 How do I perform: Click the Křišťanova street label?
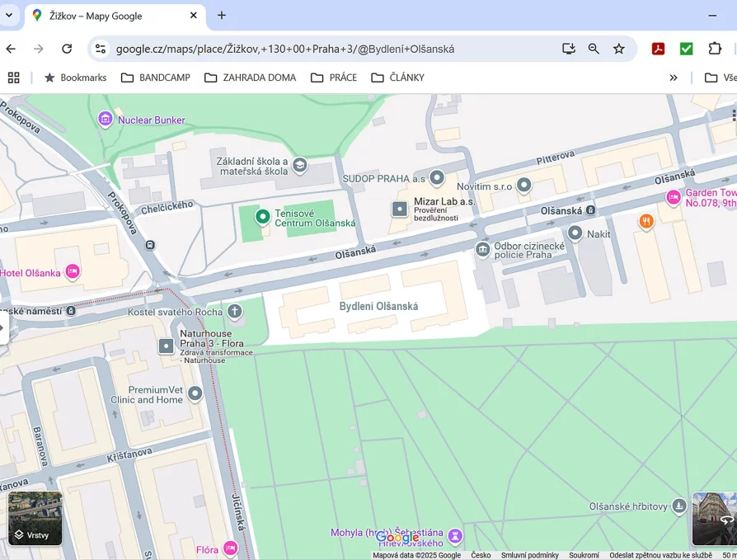pos(129,454)
